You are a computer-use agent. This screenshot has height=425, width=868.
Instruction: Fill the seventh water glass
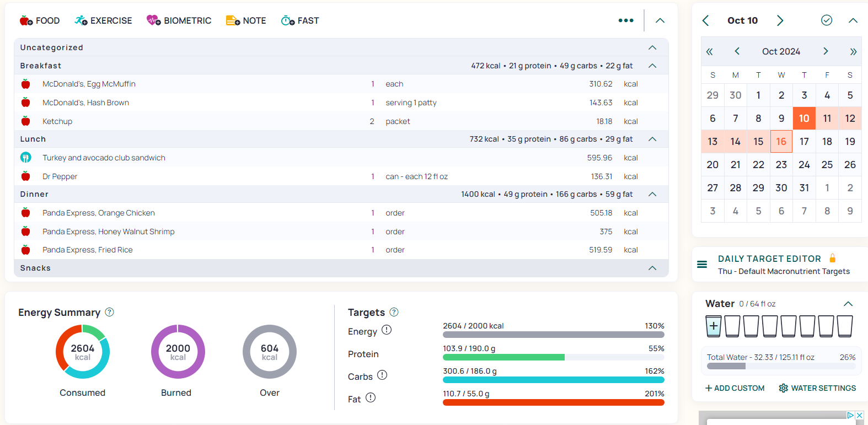[826, 326]
